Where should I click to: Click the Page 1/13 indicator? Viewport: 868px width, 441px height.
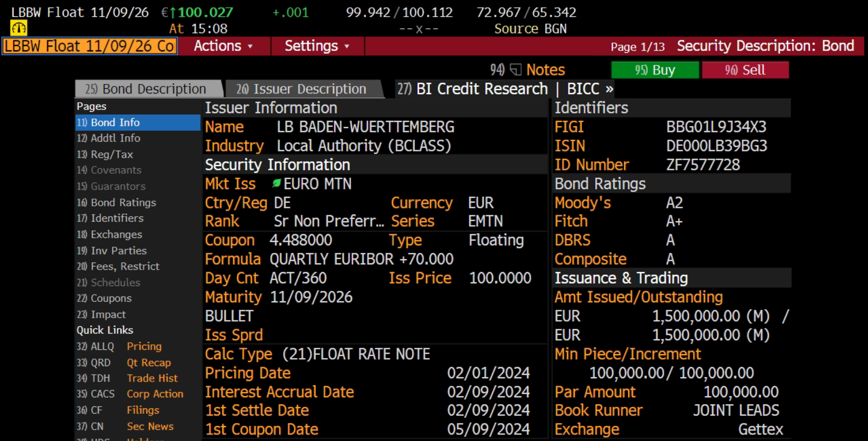(637, 47)
